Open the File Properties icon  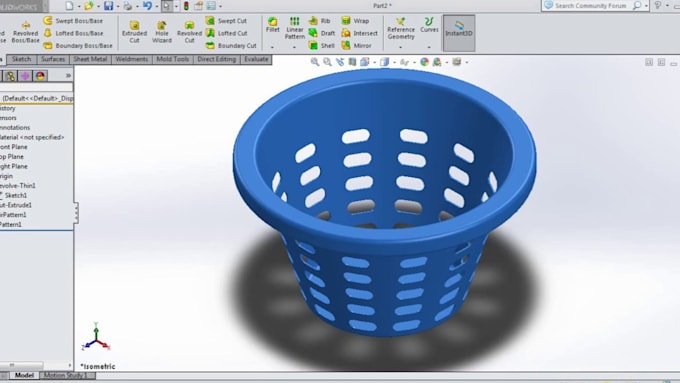pos(199,6)
